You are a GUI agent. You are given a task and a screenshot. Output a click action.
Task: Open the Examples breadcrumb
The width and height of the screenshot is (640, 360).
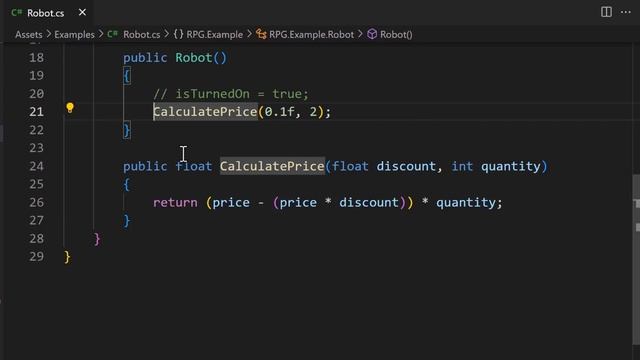74,35
